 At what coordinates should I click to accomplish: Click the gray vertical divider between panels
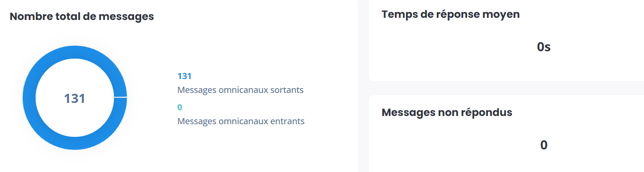tap(363, 86)
